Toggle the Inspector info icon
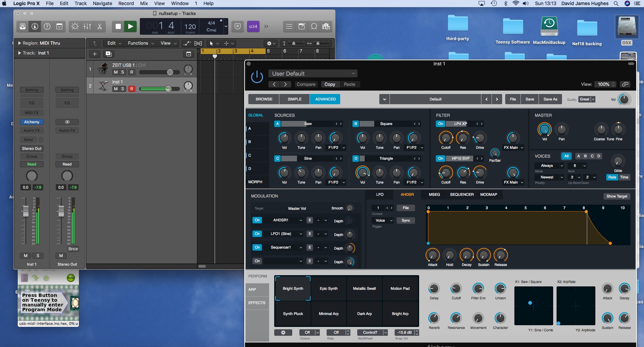 pyautogui.click(x=35, y=27)
